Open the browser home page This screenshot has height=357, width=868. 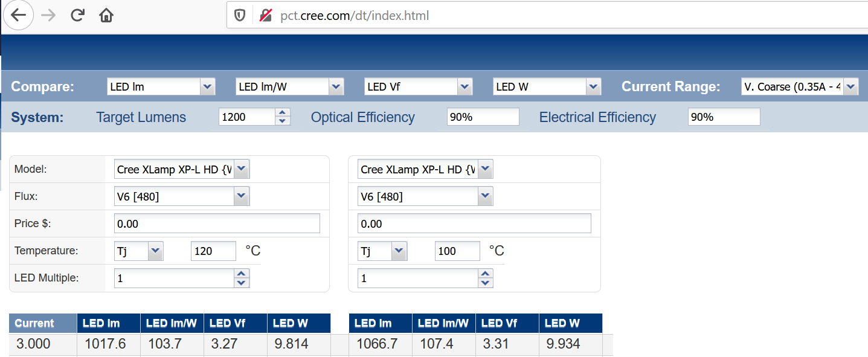(x=106, y=15)
